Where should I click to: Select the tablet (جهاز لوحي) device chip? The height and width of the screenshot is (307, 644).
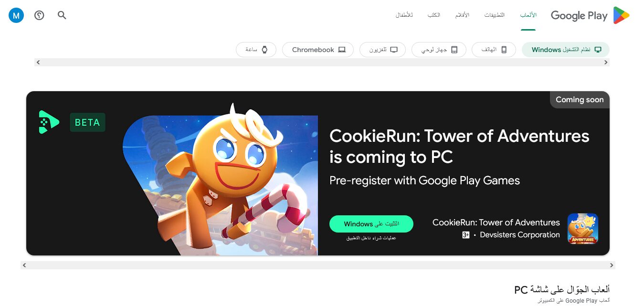tap(439, 50)
